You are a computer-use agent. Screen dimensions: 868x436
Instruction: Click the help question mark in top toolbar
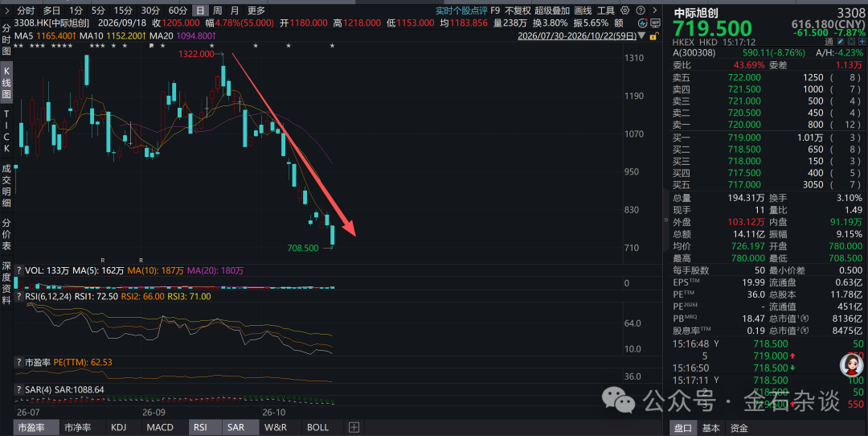point(641,10)
